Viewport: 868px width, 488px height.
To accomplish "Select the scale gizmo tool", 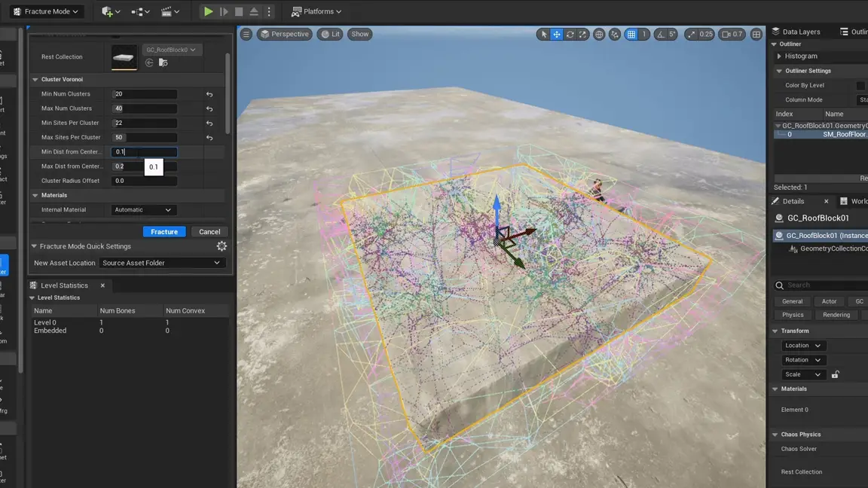I will pyautogui.click(x=582, y=35).
